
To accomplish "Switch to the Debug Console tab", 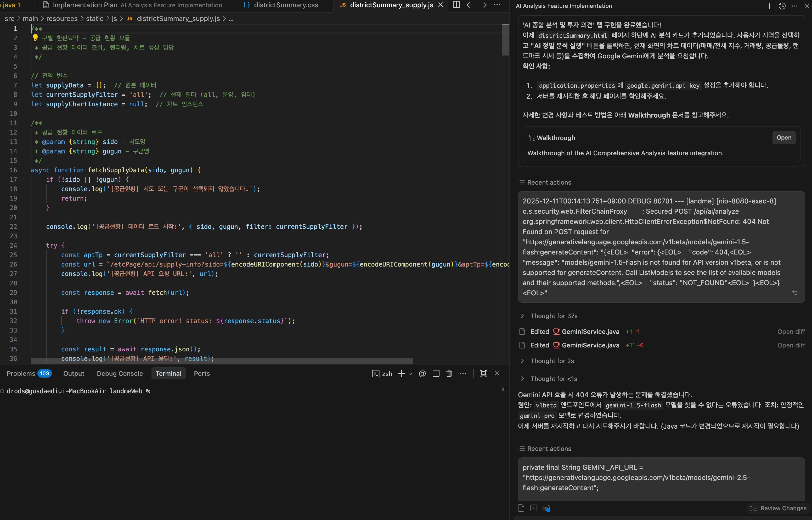I will tap(120, 373).
